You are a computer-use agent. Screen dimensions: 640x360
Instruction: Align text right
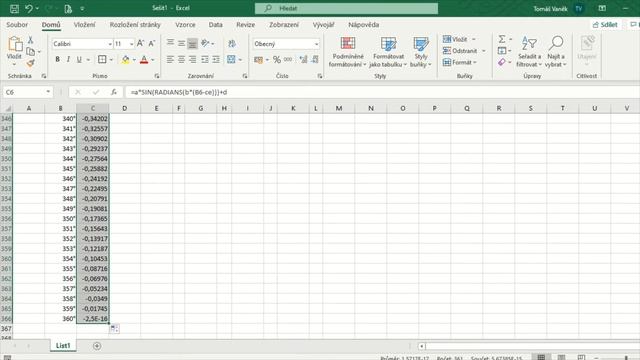coord(192,60)
